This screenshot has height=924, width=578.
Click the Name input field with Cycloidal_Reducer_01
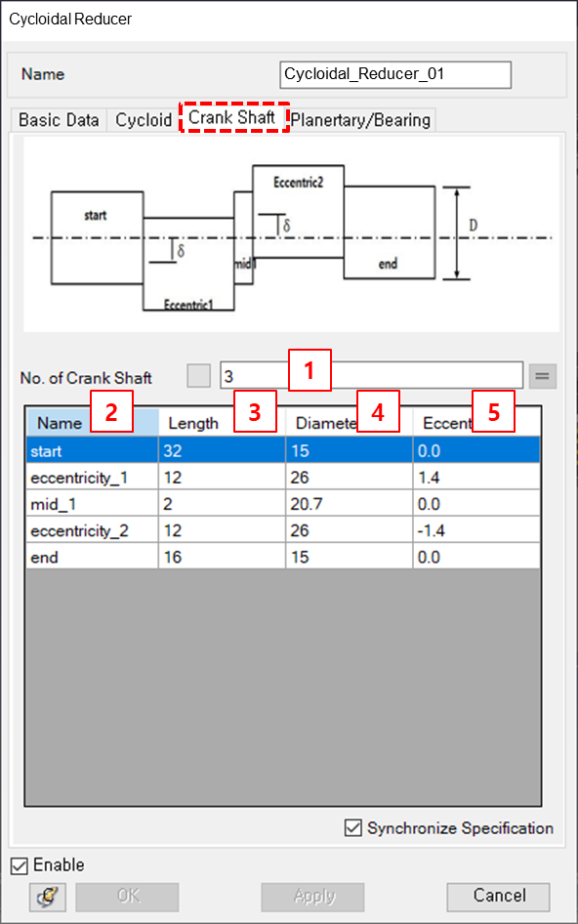click(395, 75)
